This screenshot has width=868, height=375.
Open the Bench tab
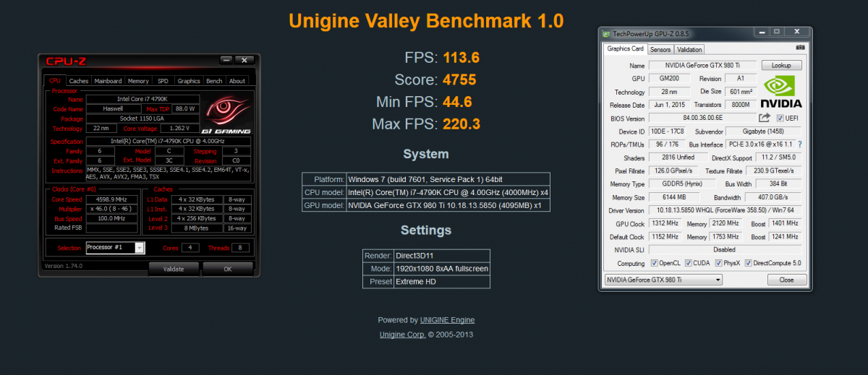point(214,81)
